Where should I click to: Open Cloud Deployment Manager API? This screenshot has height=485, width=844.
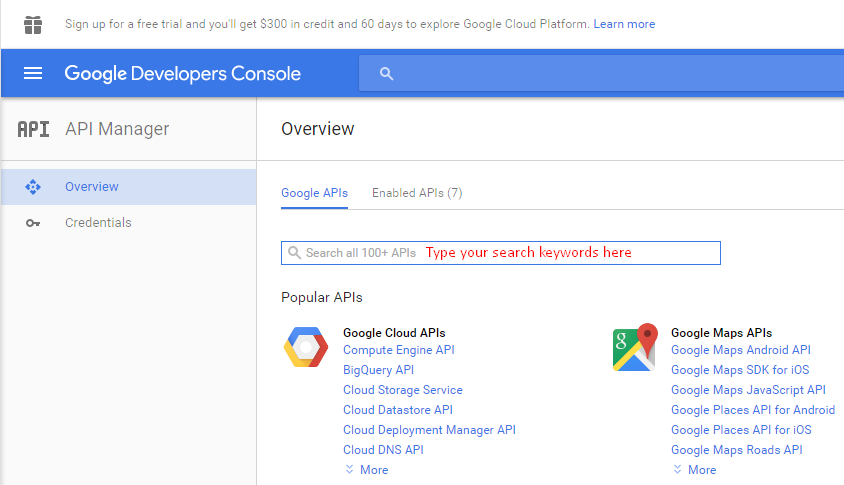click(430, 430)
